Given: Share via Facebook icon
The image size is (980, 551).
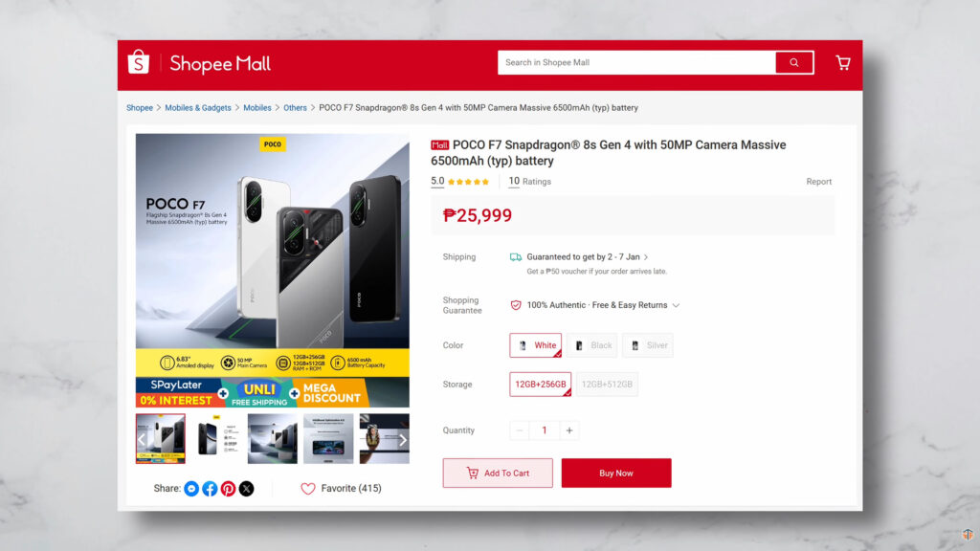Looking at the screenshot, I should click(210, 489).
